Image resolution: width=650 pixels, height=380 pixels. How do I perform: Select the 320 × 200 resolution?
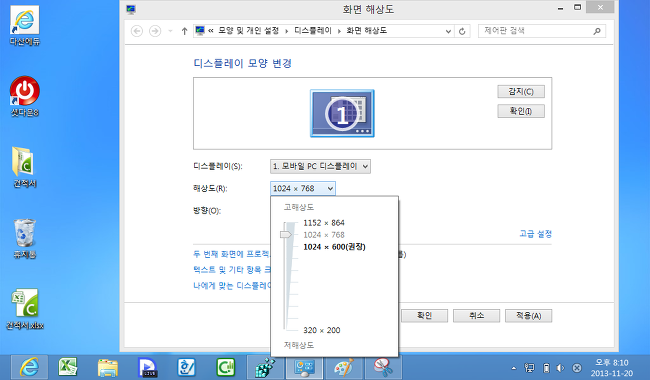322,330
